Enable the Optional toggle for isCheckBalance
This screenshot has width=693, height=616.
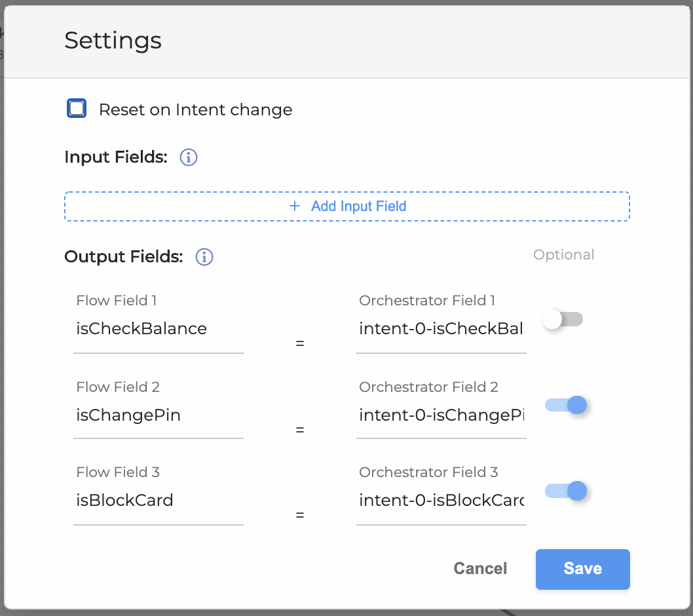point(563,320)
